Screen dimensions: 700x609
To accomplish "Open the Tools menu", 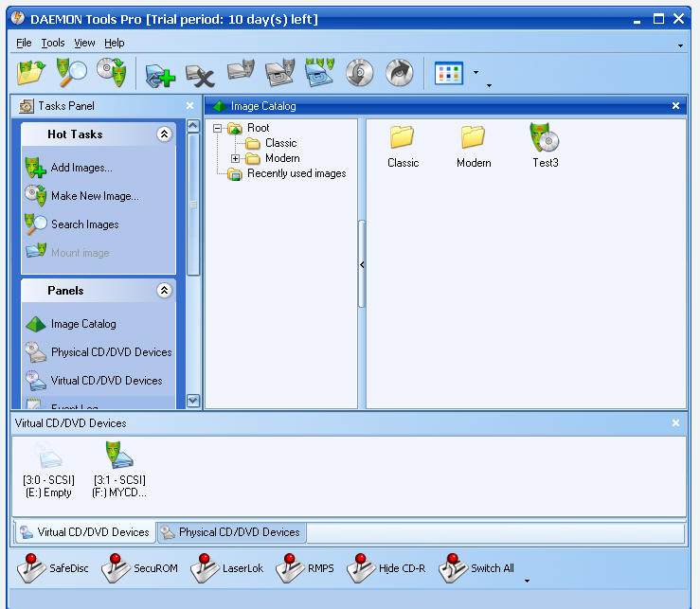I will click(53, 43).
